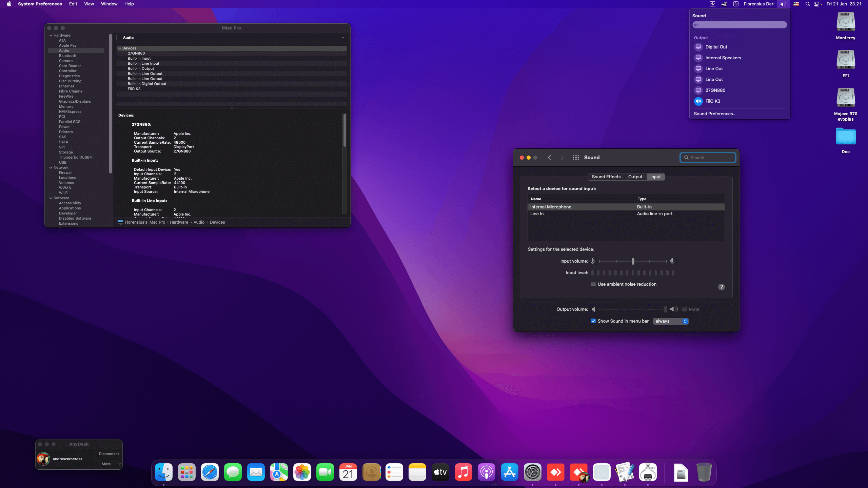
Task: Enable Use ambient noise reduction
Action: 593,284
